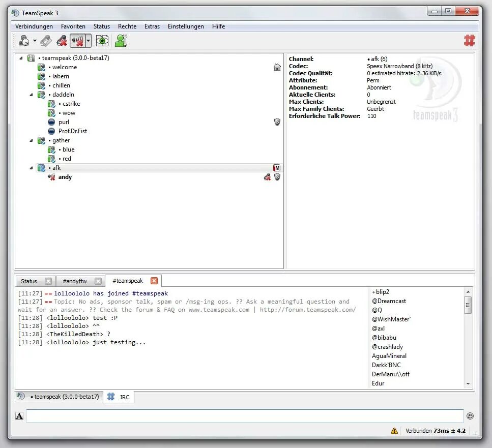The image size is (492, 448).
Task: Select user Prof.Dr.Fist in daddeln
Action: click(x=72, y=131)
